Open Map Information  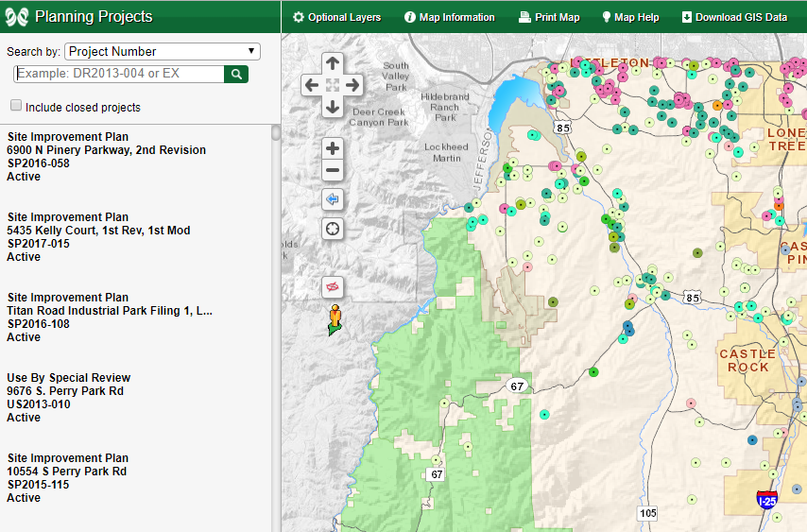(x=450, y=17)
